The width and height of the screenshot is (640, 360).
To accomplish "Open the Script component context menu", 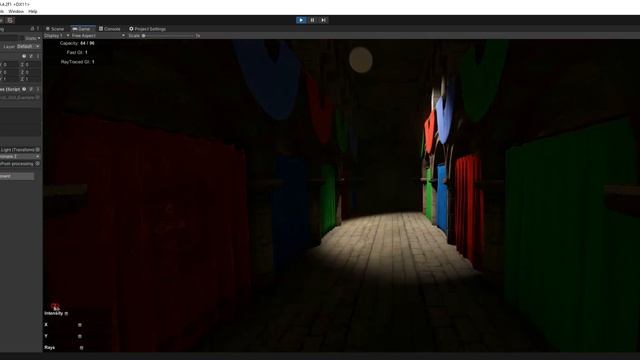I will click(x=38, y=89).
